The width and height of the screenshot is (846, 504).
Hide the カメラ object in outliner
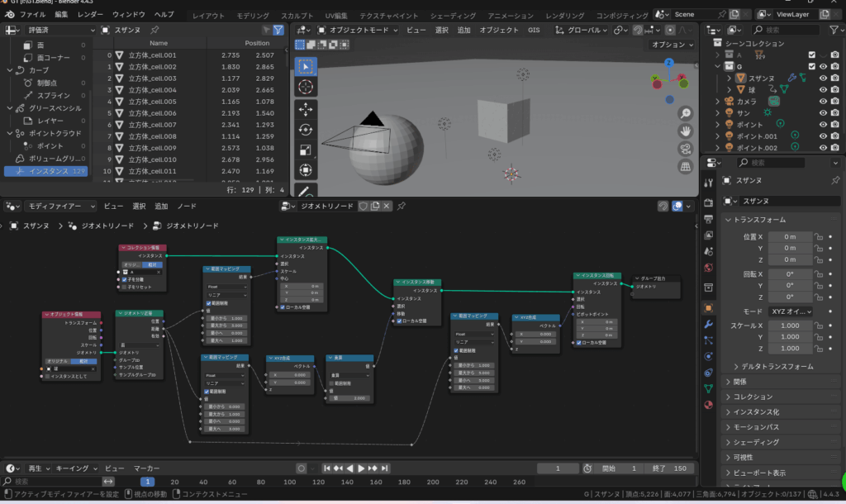coord(823,101)
